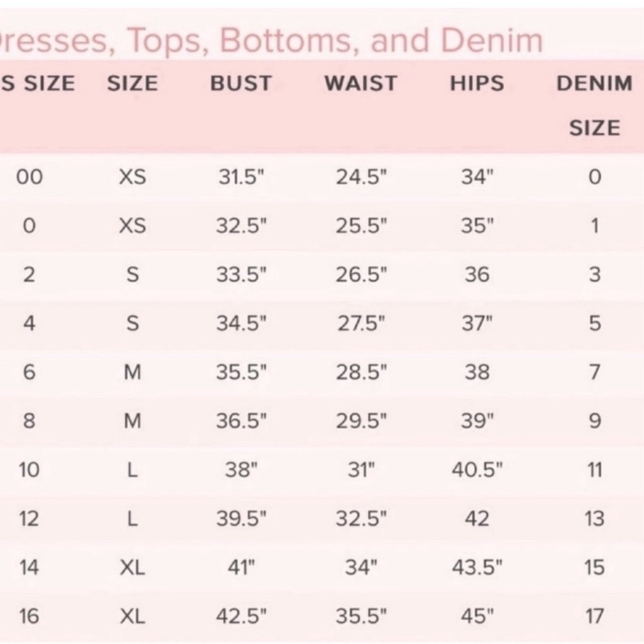Select the size 12 row number
The width and height of the screenshot is (644, 644).
(x=29, y=518)
